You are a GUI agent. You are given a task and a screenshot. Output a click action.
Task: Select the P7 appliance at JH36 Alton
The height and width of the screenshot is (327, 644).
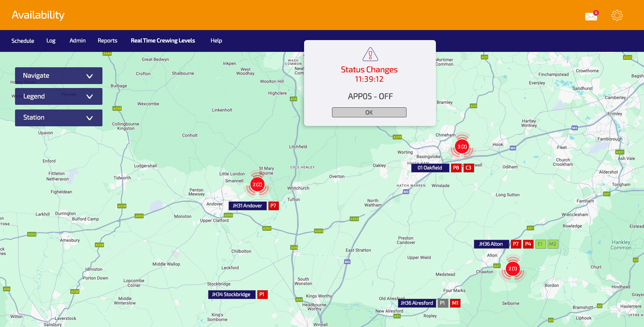coord(516,244)
